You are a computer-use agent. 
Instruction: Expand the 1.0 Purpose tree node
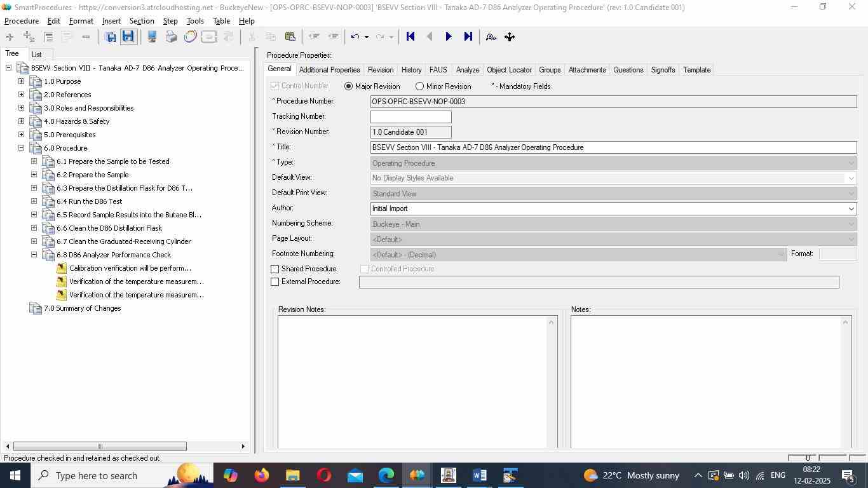[x=21, y=81]
